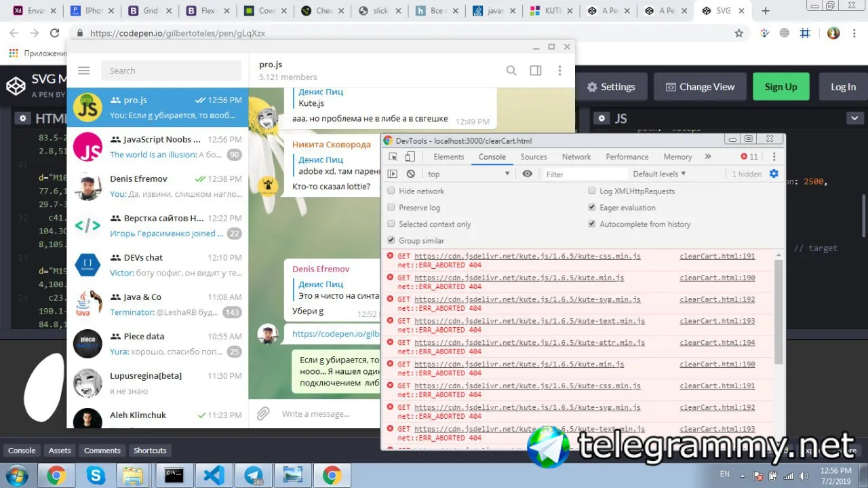Image resolution: width=868 pixels, height=488 pixels.
Task: Select the DevTools inspect element tool
Action: (393, 157)
